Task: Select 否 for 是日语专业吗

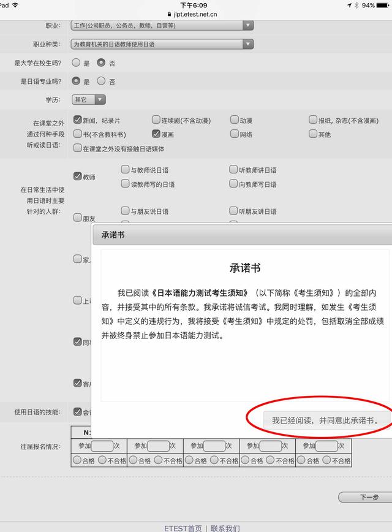Action: [x=102, y=81]
